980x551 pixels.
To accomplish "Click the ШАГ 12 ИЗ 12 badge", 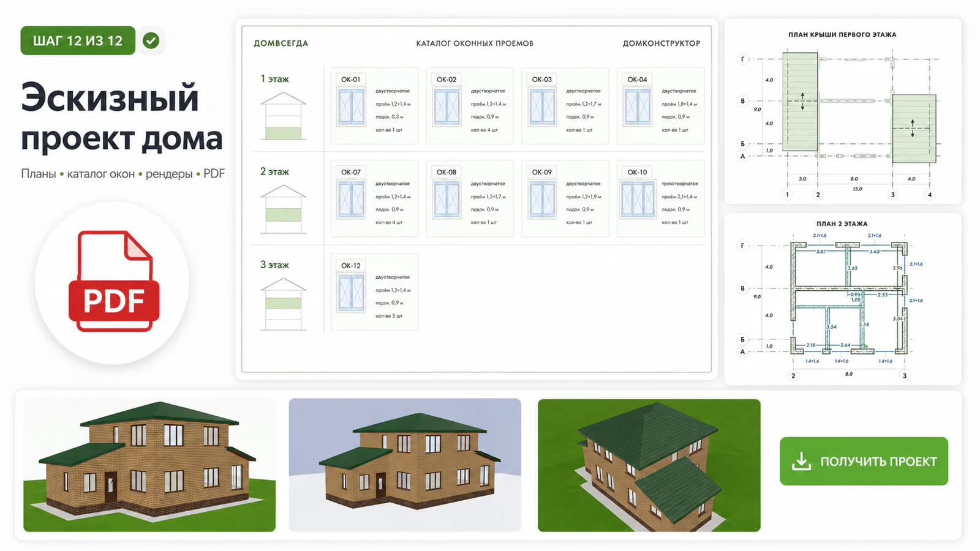I will (x=78, y=40).
